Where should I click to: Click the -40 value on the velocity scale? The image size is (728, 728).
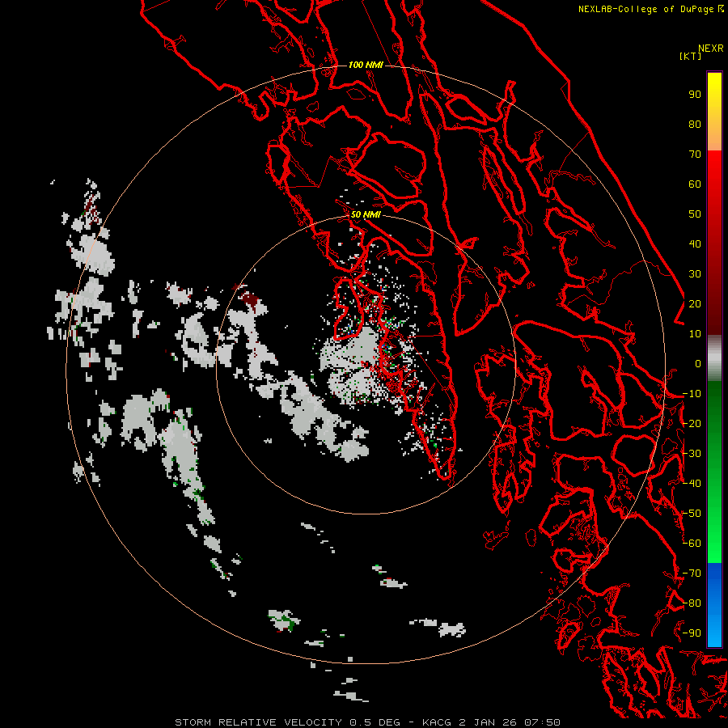[692, 484]
